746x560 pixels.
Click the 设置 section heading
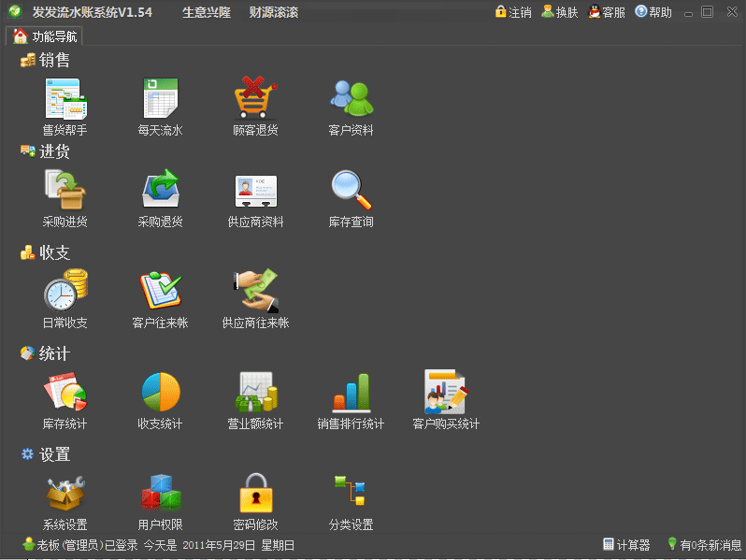(x=45, y=454)
